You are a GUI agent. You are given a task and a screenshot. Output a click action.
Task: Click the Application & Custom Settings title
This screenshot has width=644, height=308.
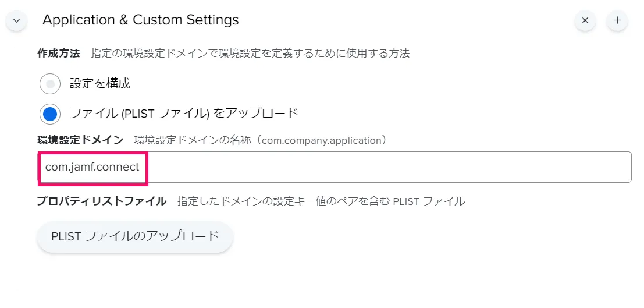point(140,20)
